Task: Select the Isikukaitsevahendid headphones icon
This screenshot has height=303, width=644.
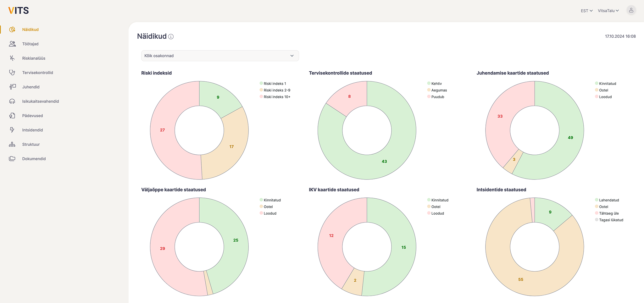Action: [12, 101]
